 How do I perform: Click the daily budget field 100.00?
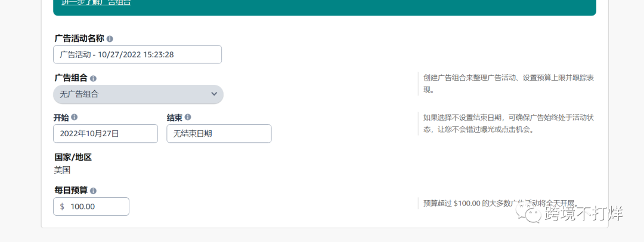click(x=91, y=206)
